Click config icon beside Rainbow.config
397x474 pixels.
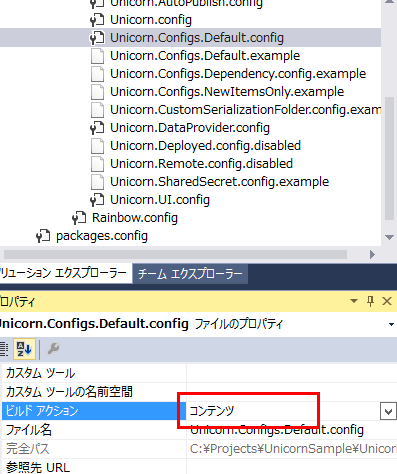(x=79, y=218)
